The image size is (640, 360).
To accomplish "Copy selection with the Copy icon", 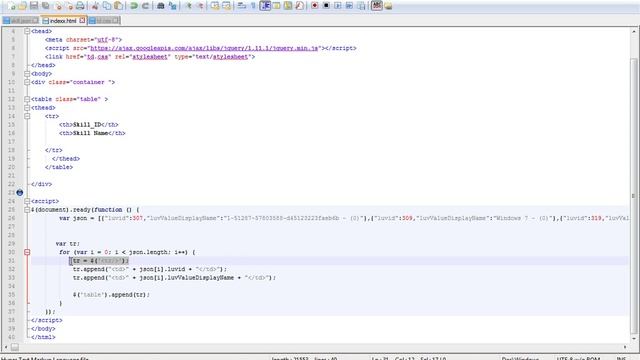I will click(x=107, y=6).
